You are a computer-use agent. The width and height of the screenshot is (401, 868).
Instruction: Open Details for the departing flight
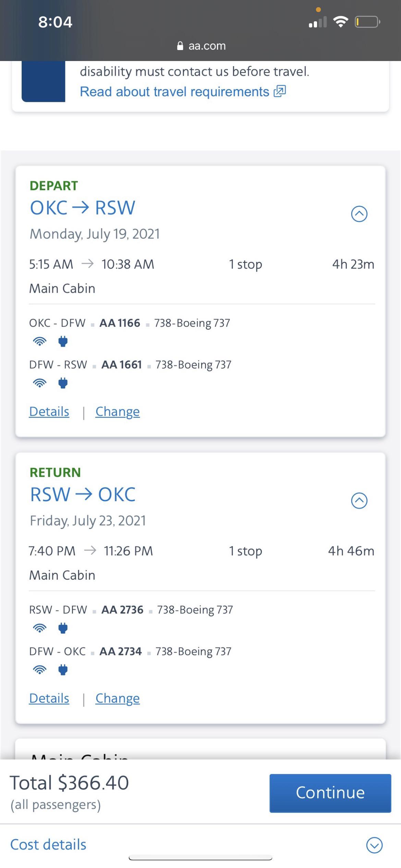(49, 411)
